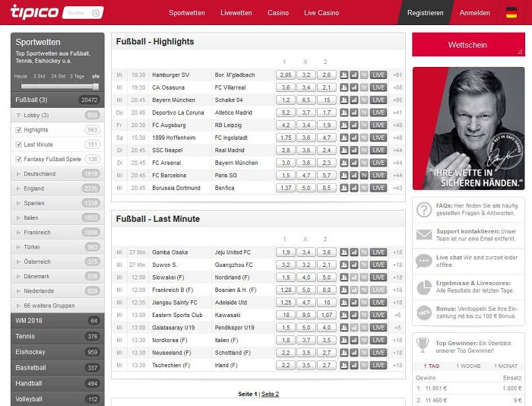Open head-to-head icon for Nordkorea (F) row

coord(344,340)
